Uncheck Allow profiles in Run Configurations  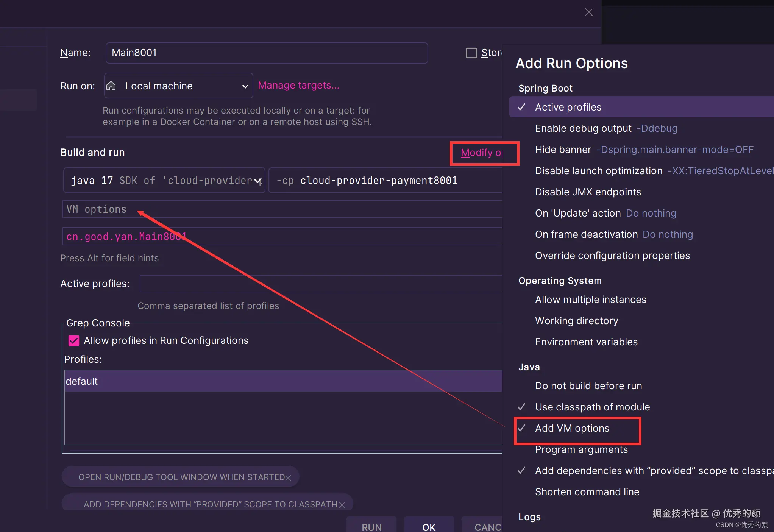pos(74,341)
